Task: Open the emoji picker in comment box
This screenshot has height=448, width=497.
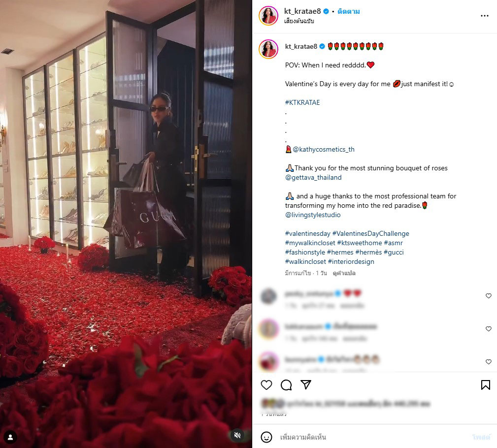Action: point(266,437)
